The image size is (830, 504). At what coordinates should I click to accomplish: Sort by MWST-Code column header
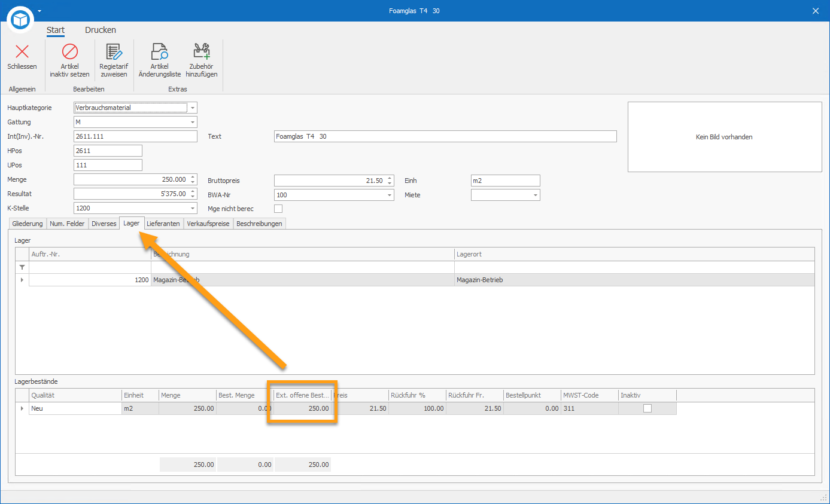[x=589, y=395]
